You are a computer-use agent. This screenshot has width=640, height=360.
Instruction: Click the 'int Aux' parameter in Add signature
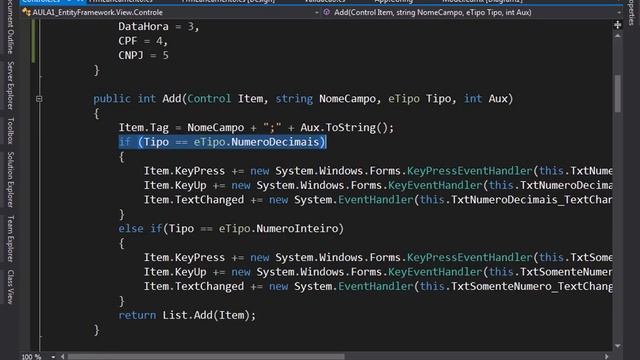485,99
